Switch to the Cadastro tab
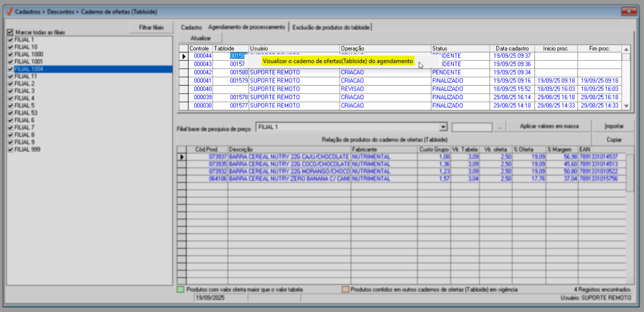Viewport: 644px width, 312px height. pyautogui.click(x=191, y=27)
